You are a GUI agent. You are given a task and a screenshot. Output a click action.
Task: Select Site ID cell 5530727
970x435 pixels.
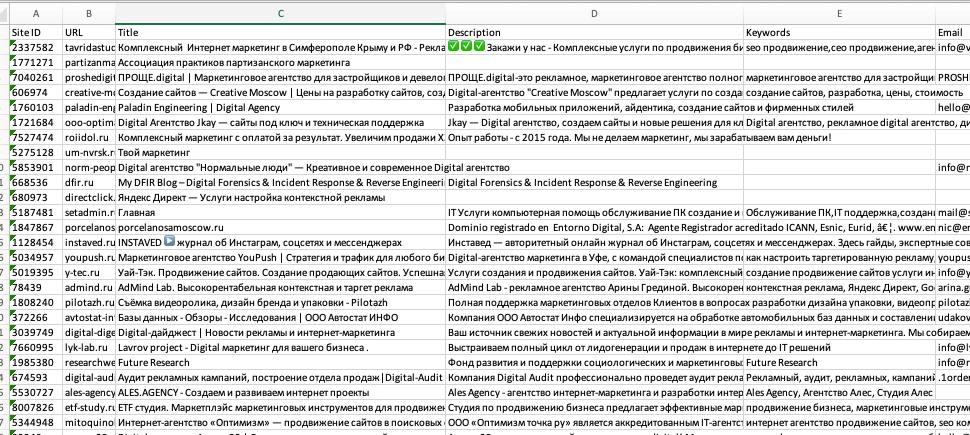point(36,392)
